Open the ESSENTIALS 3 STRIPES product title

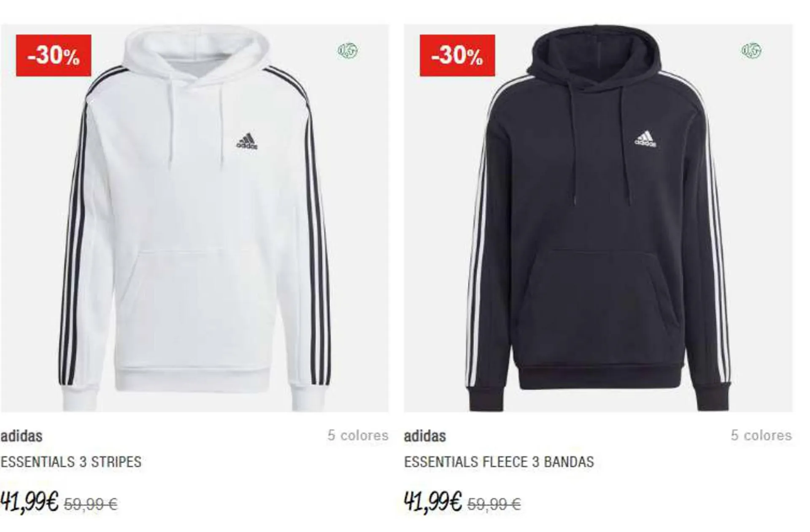[71, 462]
